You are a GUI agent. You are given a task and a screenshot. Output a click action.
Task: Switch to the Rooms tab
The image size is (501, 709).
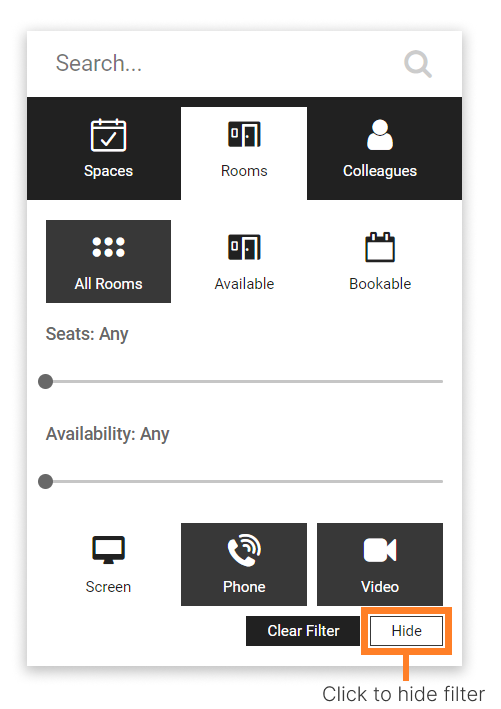click(244, 153)
